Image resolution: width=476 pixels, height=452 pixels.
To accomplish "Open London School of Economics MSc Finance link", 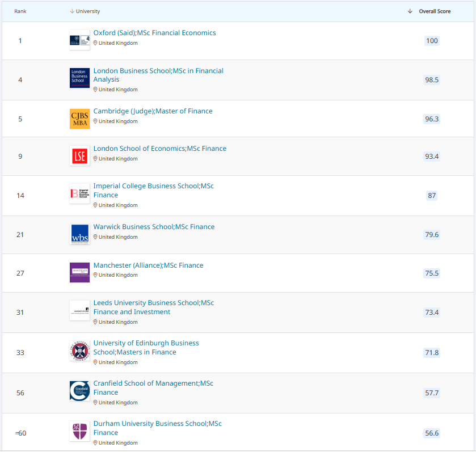I will tap(159, 149).
